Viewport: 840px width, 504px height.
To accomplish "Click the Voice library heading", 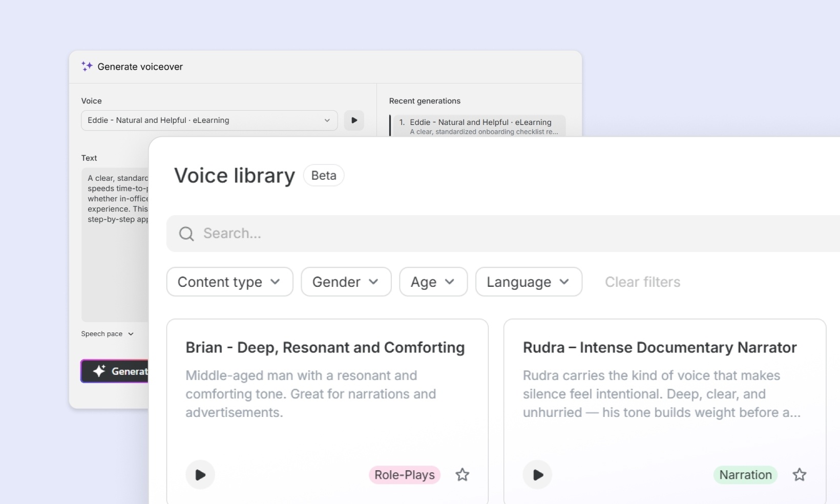I will point(235,176).
